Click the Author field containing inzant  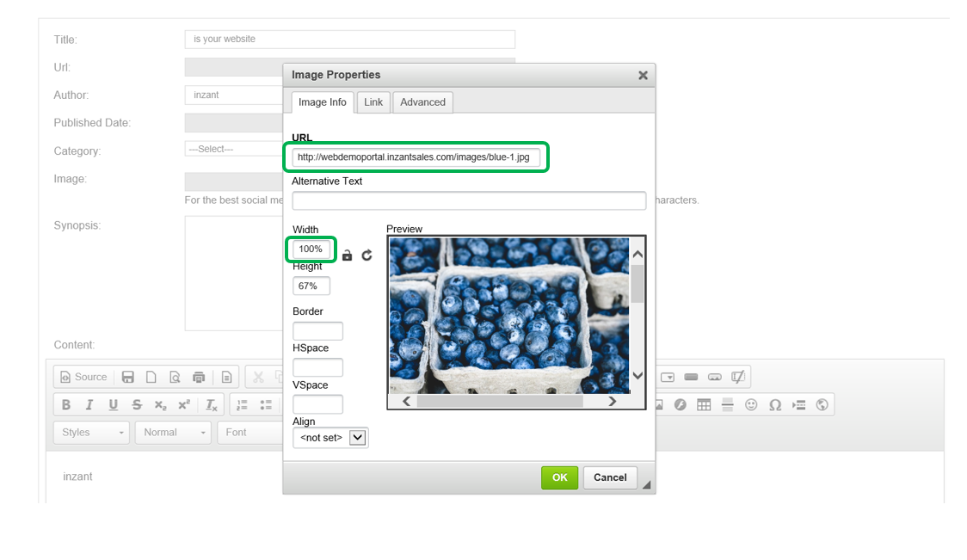(x=234, y=95)
